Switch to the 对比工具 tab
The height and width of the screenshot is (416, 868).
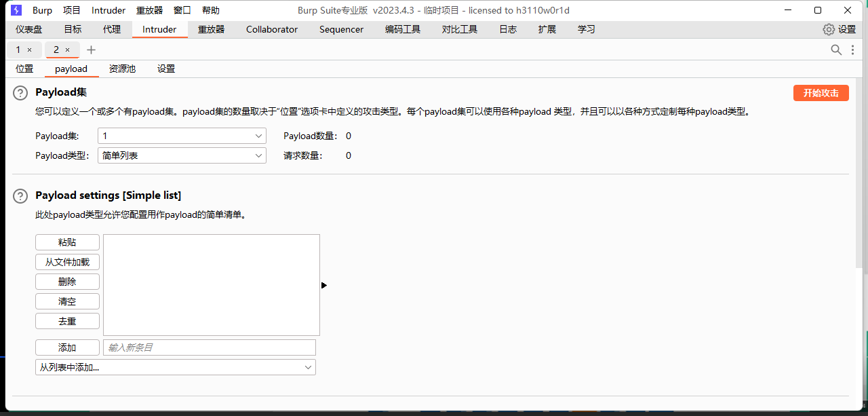coord(460,29)
